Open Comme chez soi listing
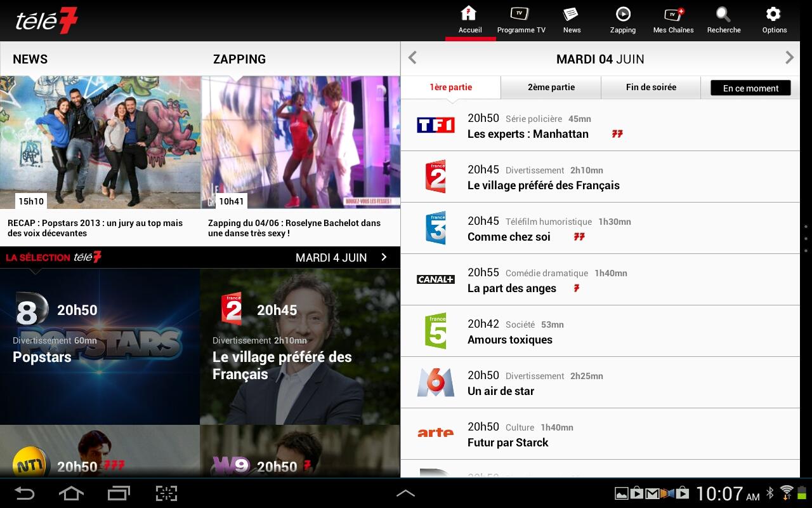This screenshot has width=812, height=508. click(600, 228)
